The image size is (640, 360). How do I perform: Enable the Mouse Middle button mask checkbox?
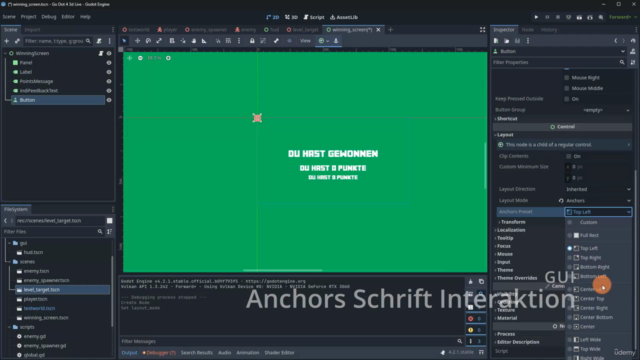(567, 88)
